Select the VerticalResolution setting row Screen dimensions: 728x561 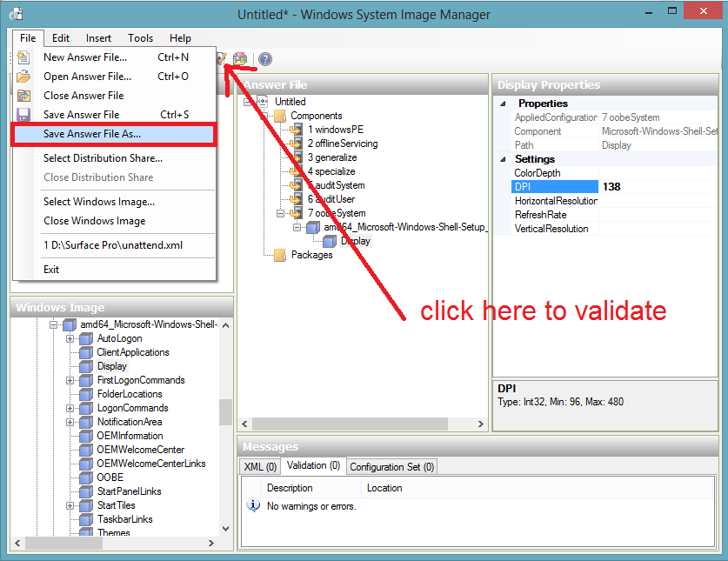(x=614, y=229)
